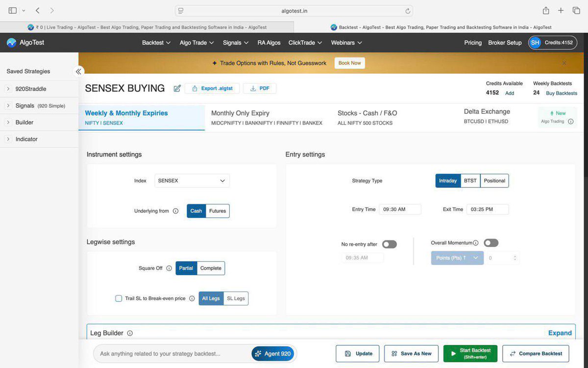This screenshot has height=368, width=588.
Task: Click Exit Time 03:25 PM field
Action: pos(488,209)
